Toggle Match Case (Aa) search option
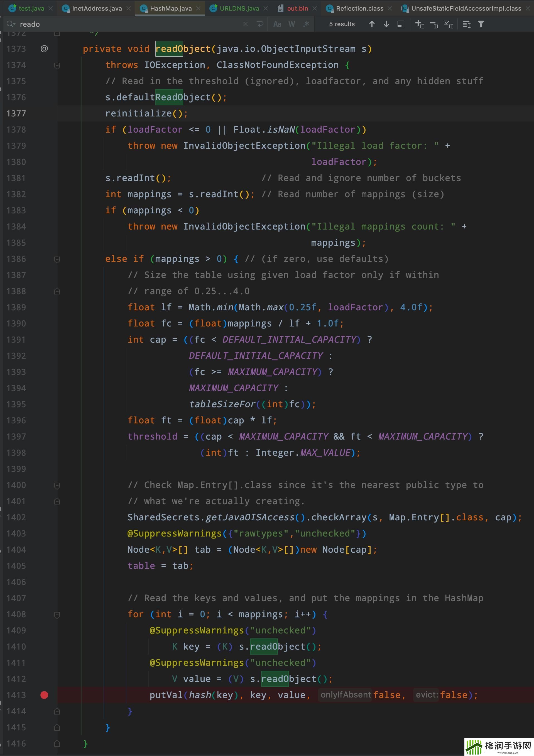534x756 pixels. (x=277, y=24)
